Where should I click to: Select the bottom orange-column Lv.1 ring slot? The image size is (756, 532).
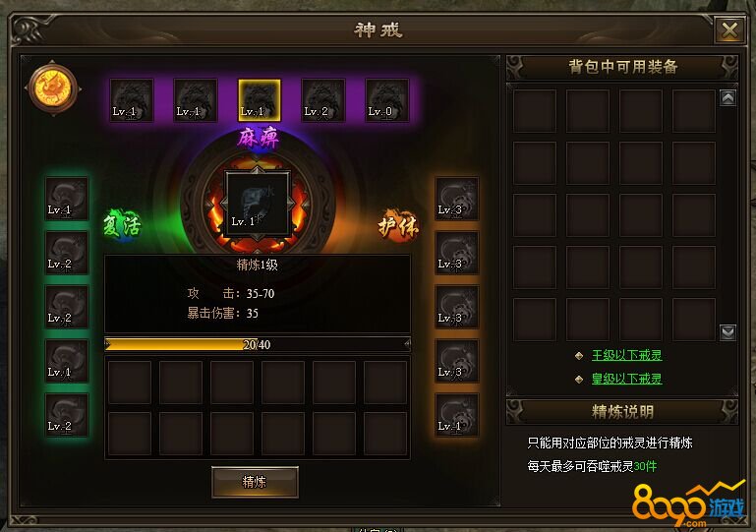(x=457, y=415)
